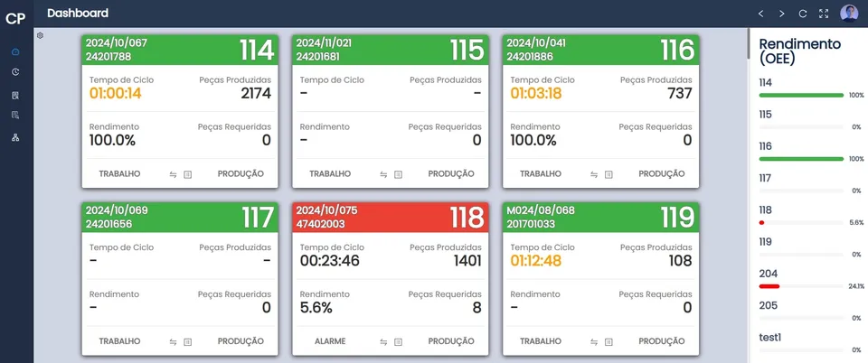Image resolution: width=868 pixels, height=363 pixels.
Task: Click PRODUÇÃO on machine 117 card
Action: pyautogui.click(x=241, y=341)
